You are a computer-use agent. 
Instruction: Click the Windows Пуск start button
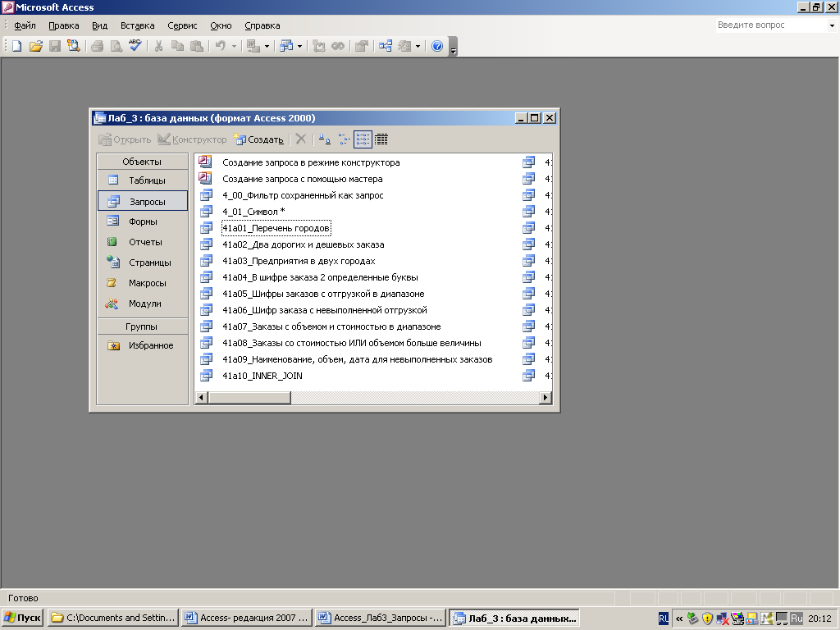click(22, 618)
